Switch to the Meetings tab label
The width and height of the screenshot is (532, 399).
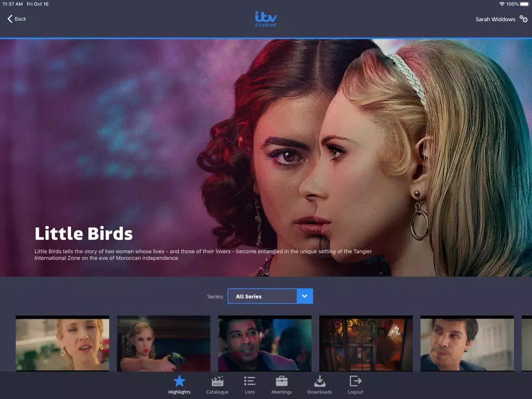point(281,392)
